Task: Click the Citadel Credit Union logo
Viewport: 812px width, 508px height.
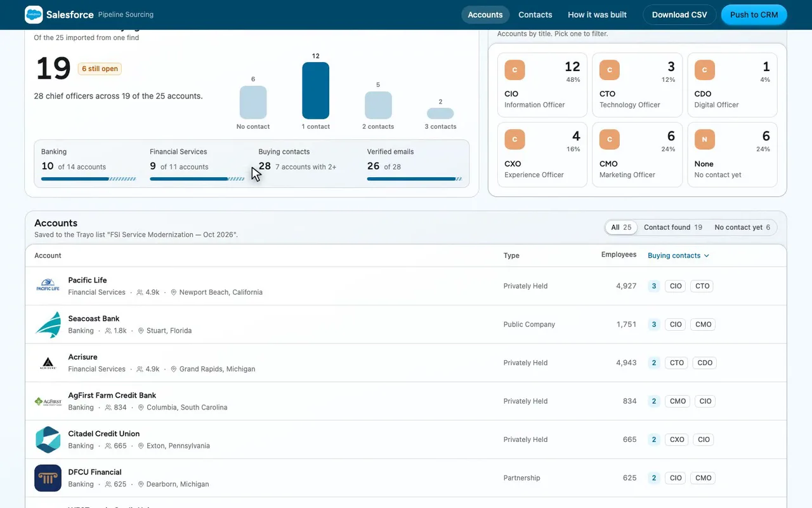Action: pos(48,439)
